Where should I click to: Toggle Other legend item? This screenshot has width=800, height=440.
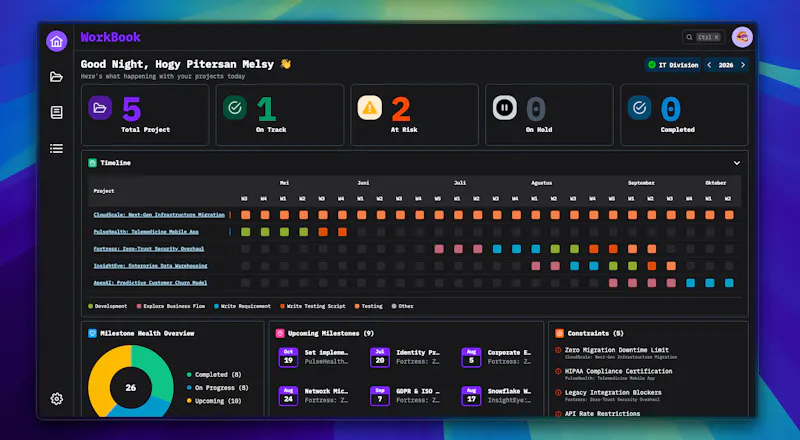(x=403, y=306)
